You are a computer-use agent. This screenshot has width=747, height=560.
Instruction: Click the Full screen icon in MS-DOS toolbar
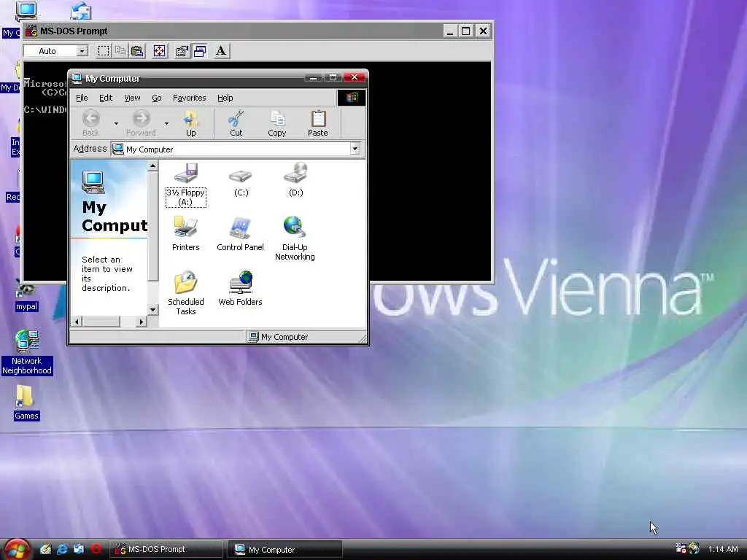(x=160, y=51)
